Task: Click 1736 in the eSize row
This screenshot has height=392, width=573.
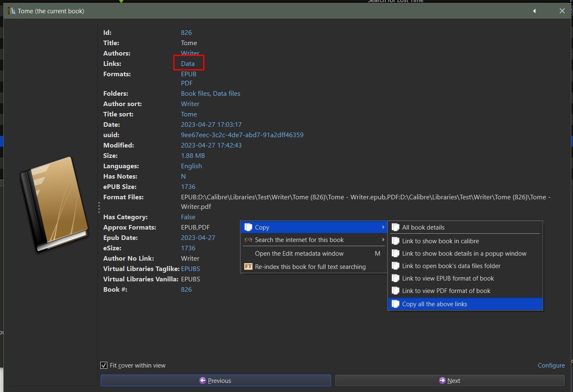Action: (188, 248)
